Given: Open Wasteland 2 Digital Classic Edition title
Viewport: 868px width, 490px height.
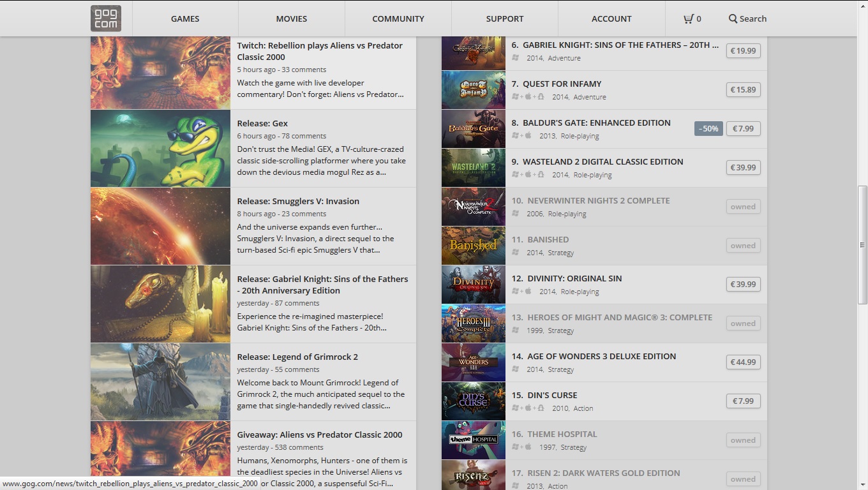Looking at the screenshot, I should click(602, 161).
